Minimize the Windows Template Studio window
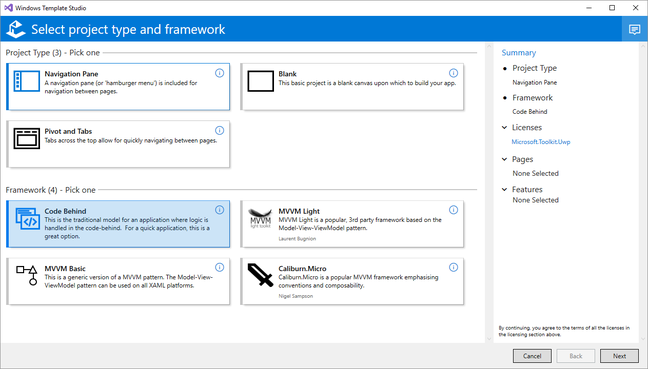 [589, 8]
